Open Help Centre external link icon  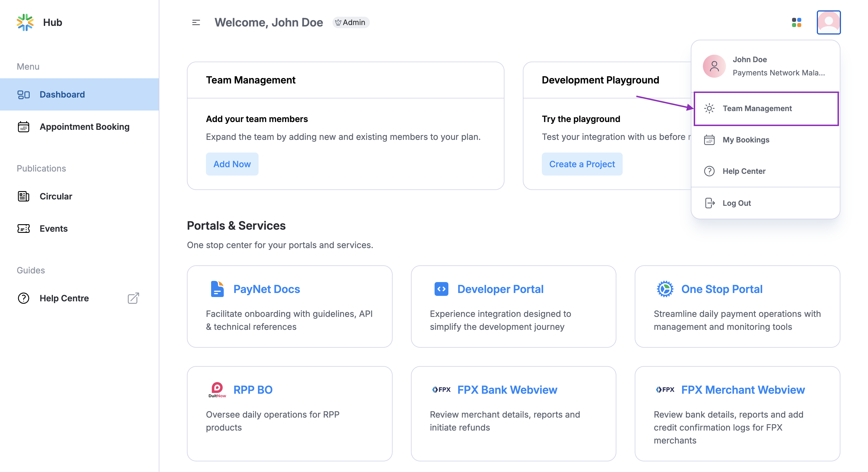133,298
